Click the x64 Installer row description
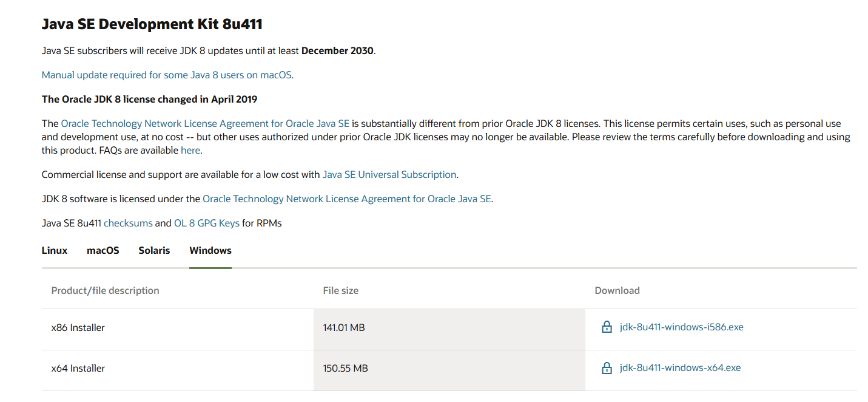 (x=78, y=369)
